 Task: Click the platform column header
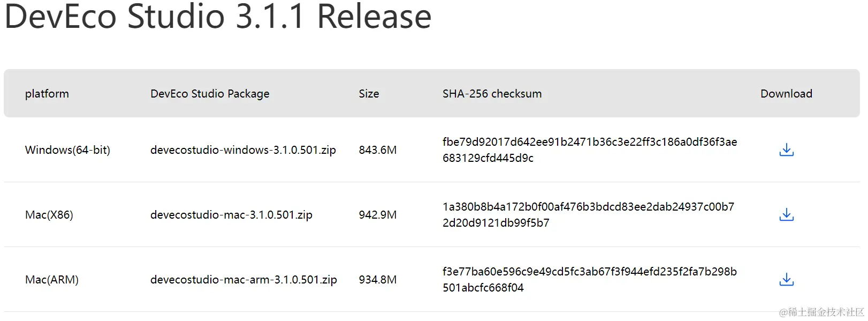47,94
